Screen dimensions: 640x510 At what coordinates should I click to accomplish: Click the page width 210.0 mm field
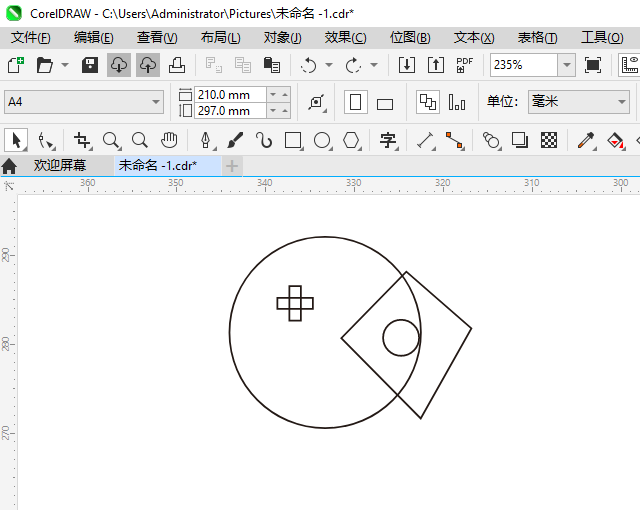(231, 95)
